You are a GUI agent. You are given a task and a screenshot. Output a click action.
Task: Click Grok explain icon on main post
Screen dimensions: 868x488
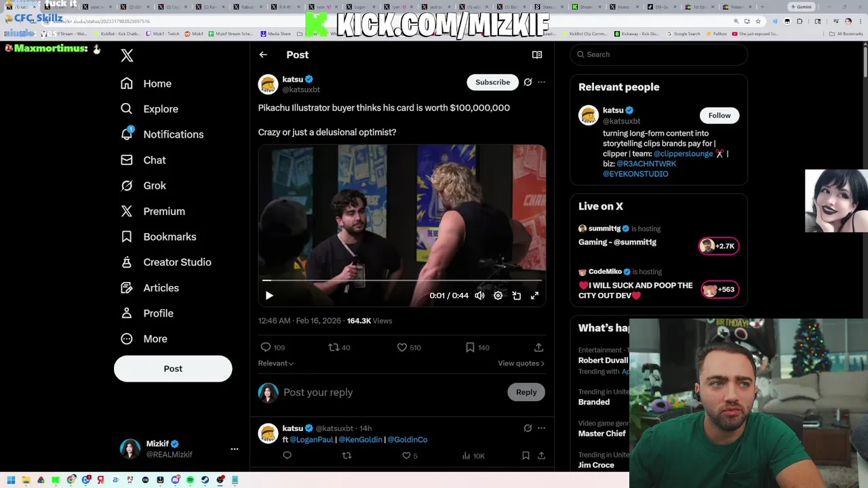528,82
